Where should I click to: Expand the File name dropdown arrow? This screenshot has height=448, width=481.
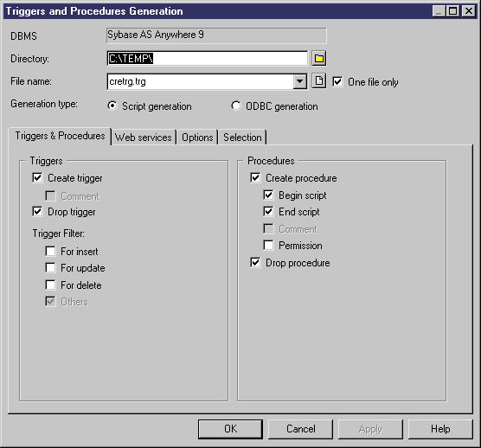click(x=299, y=81)
